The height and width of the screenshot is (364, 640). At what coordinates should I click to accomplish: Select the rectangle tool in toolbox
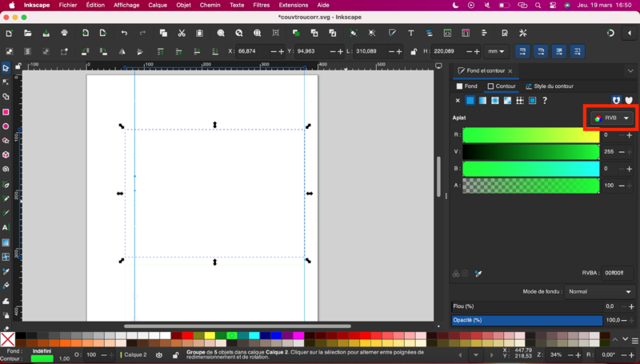6,112
